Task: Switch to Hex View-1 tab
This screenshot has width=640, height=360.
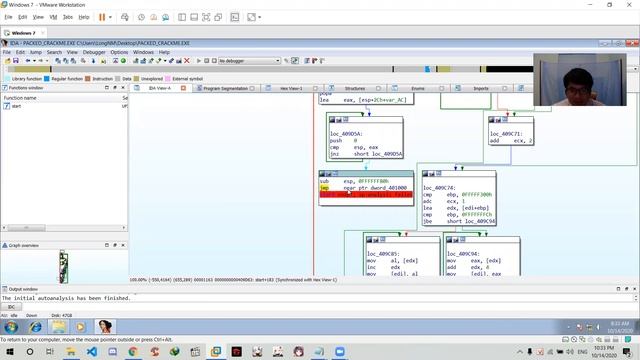Action: click(x=291, y=88)
